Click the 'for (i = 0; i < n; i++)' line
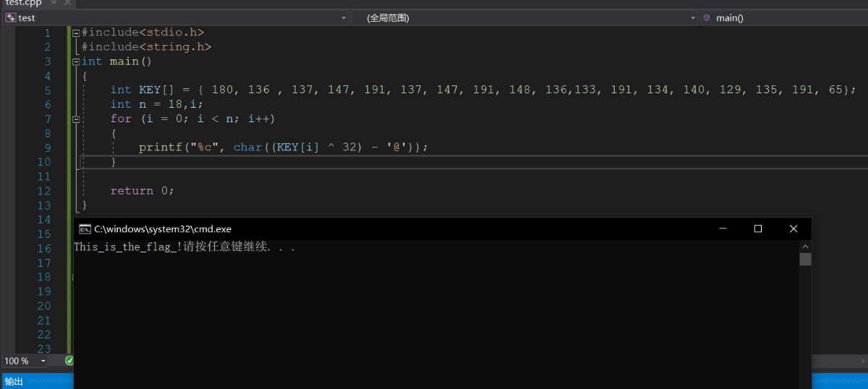868x389 pixels. tap(192, 119)
